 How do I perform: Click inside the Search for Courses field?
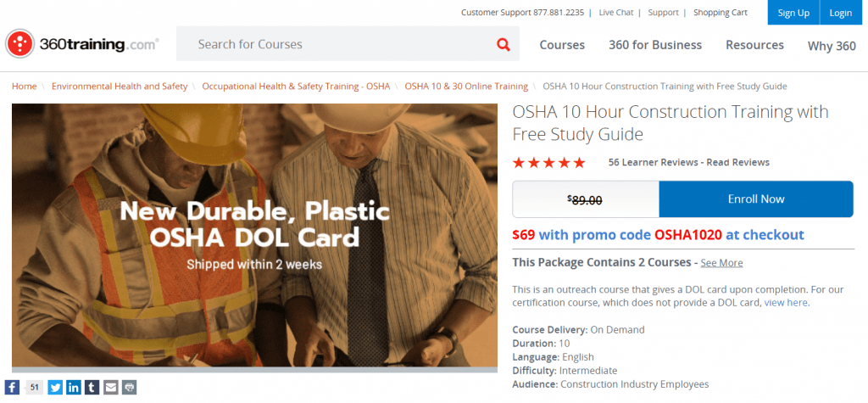click(339, 44)
